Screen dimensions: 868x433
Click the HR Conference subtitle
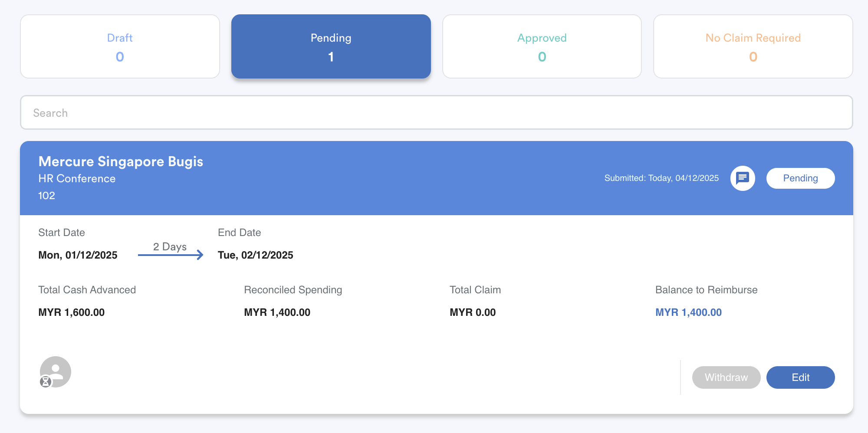pos(77,179)
